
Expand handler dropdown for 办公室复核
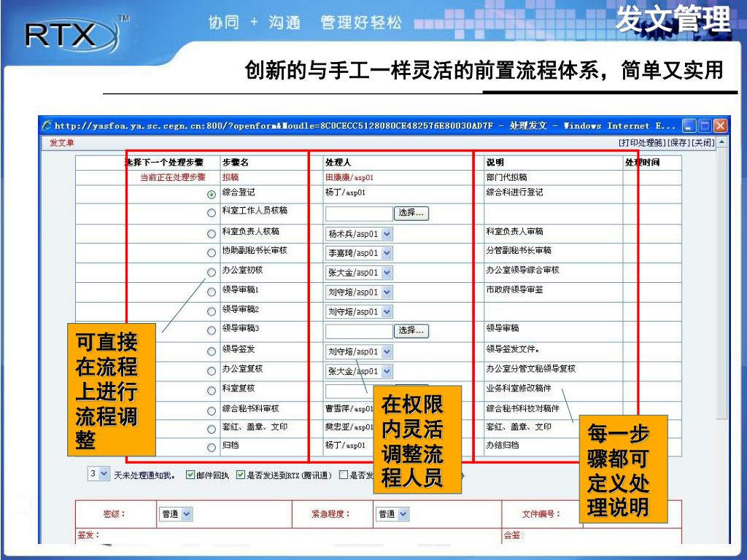click(387, 371)
